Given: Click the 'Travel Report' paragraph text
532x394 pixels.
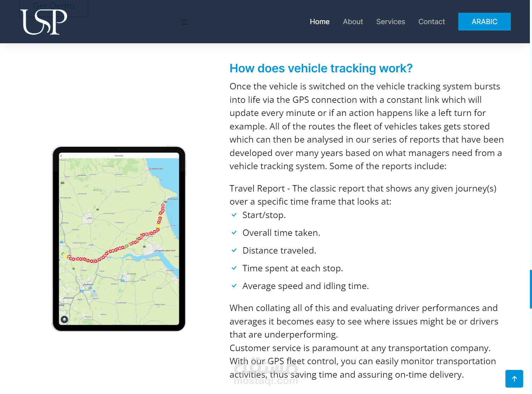Looking at the screenshot, I should (x=363, y=195).
